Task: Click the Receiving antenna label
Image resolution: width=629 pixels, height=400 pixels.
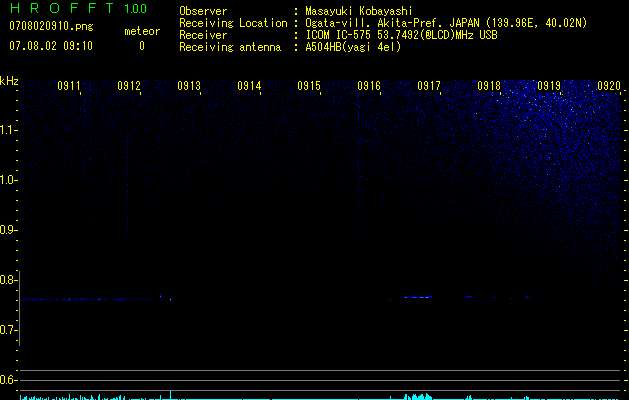Action: coord(230,47)
